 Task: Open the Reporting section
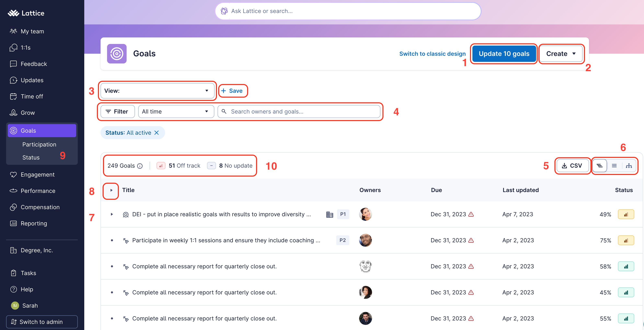(x=34, y=223)
